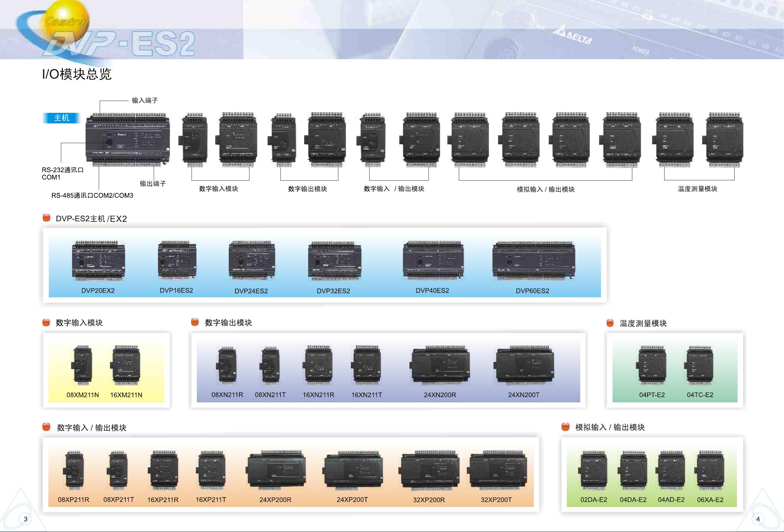Click the 32XP200T model name text
This screenshot has height=532, width=784.
pyautogui.click(x=496, y=500)
